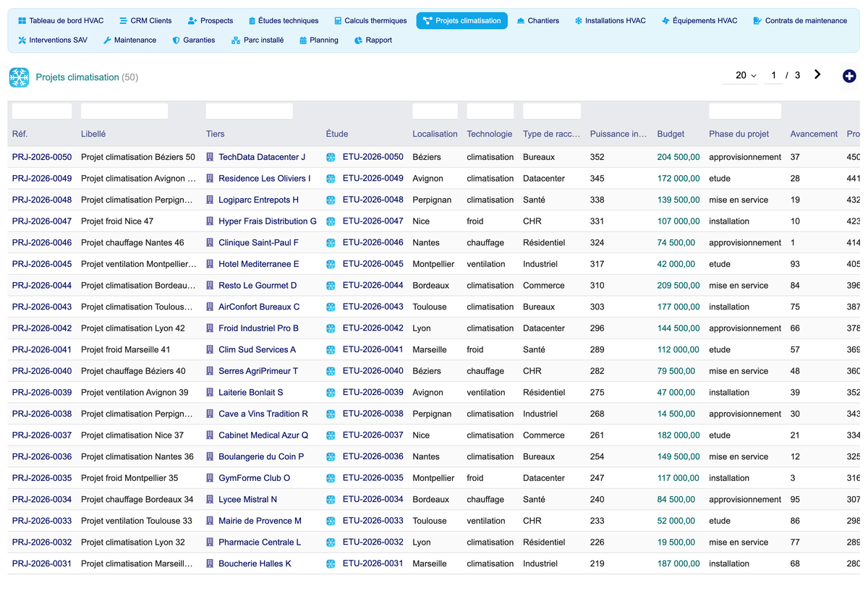Open project link PRJ-2026-0042
Screen dimensions: 868x609
(42, 328)
